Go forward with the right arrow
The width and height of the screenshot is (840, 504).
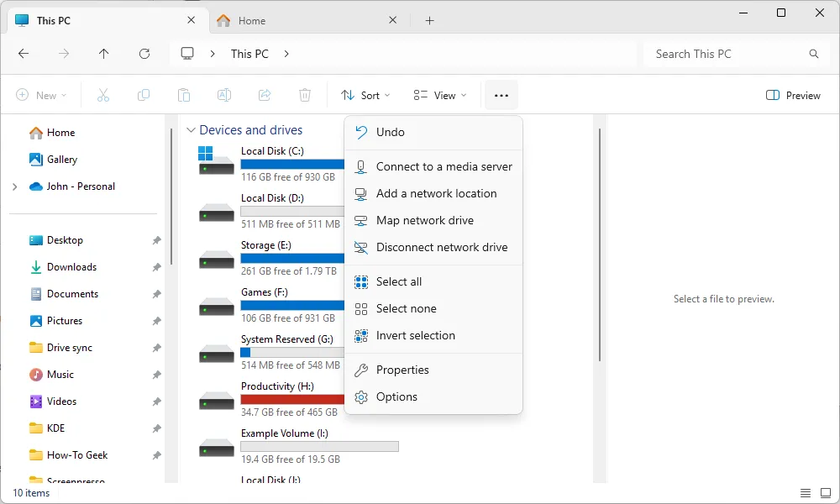click(64, 54)
